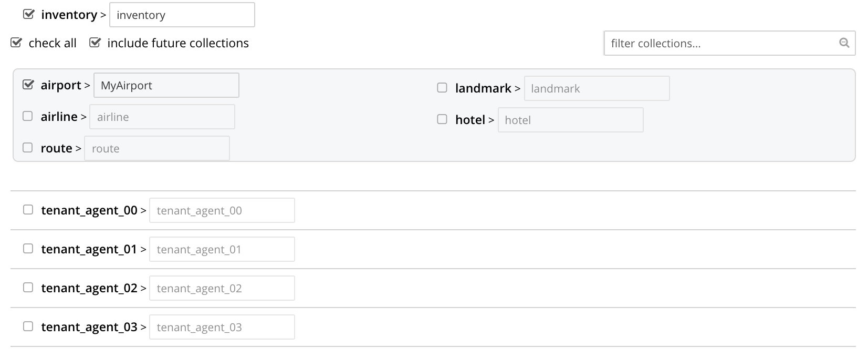Toggle the check all checkbox
The image size is (868, 358).
16,43
